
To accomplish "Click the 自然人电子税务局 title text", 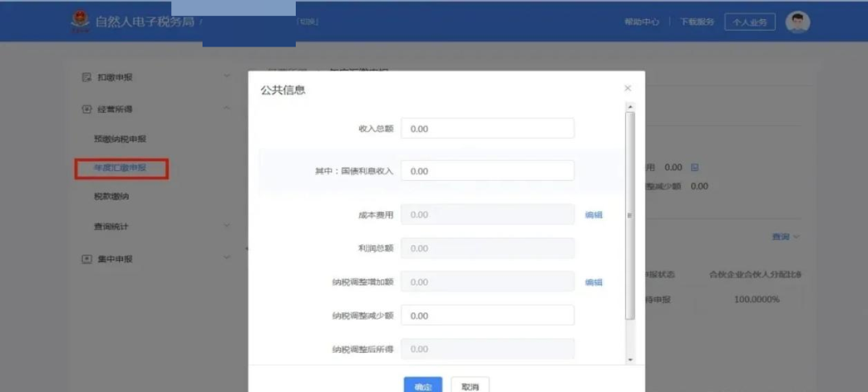I will pos(145,22).
